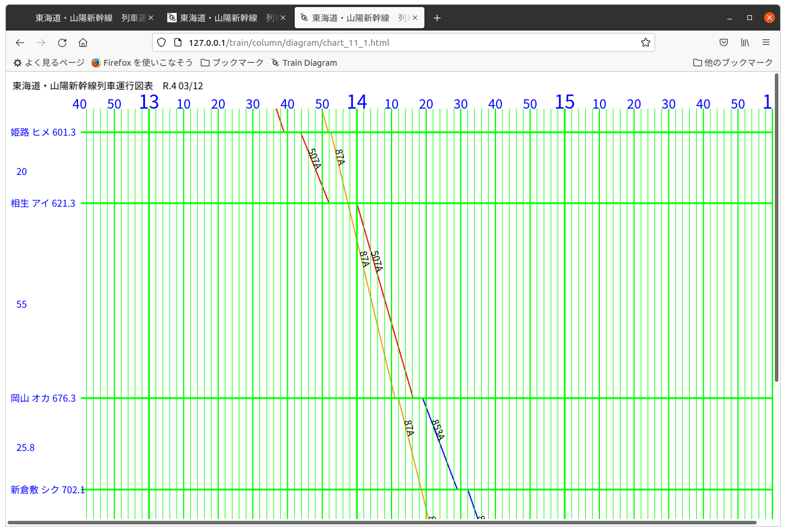Image resolution: width=786 pixels, height=532 pixels.
Task: Click the 87A label between 姫路 and 相生
Action: click(x=340, y=158)
